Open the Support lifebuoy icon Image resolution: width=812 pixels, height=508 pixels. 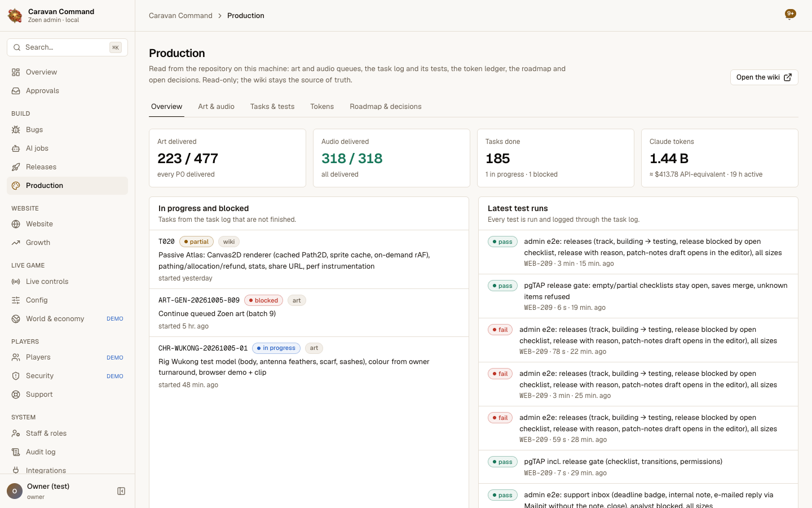16,395
